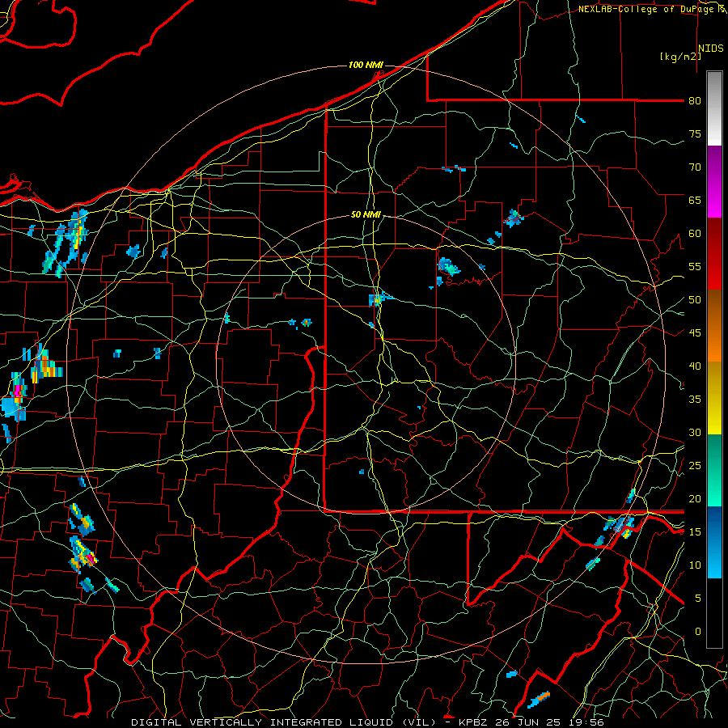Select the 25 legend value
This screenshot has width=728, height=728.
point(695,466)
